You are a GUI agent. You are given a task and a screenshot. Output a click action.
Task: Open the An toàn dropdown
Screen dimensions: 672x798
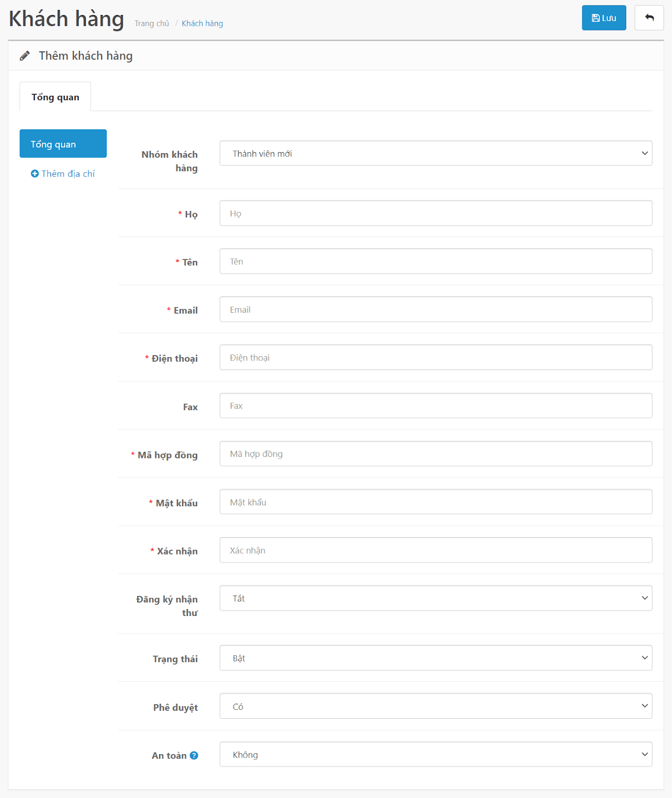[x=435, y=755]
